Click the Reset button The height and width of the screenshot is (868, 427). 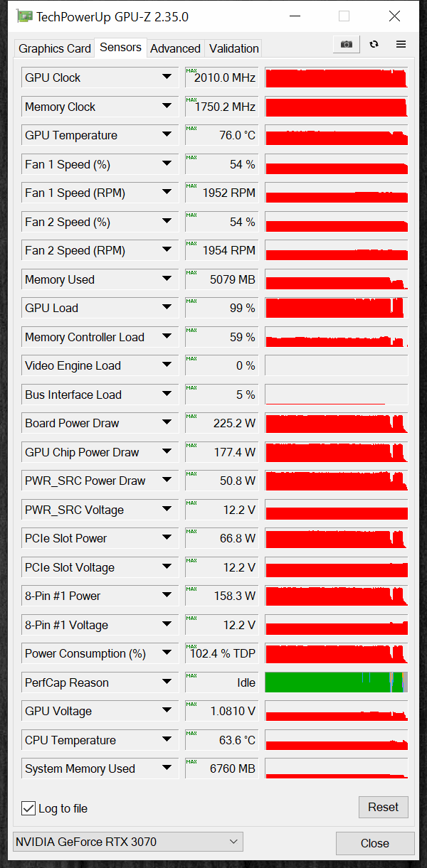384,807
